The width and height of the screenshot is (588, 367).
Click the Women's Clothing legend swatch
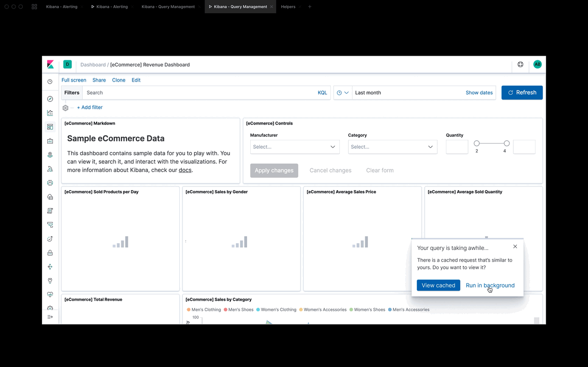258,310
